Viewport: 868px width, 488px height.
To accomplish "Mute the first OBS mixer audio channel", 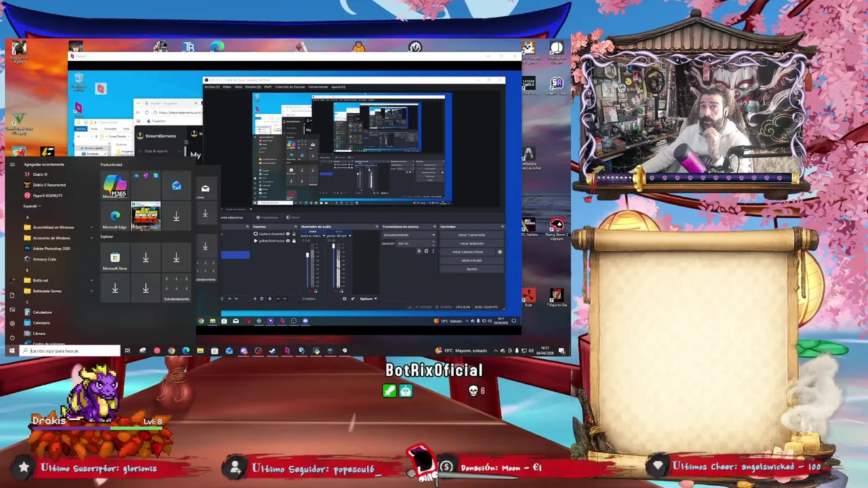I will click(x=310, y=291).
